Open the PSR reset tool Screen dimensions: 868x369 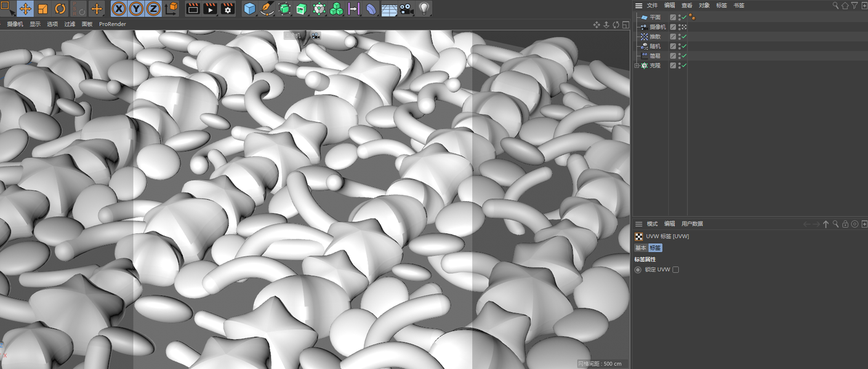[x=78, y=9]
